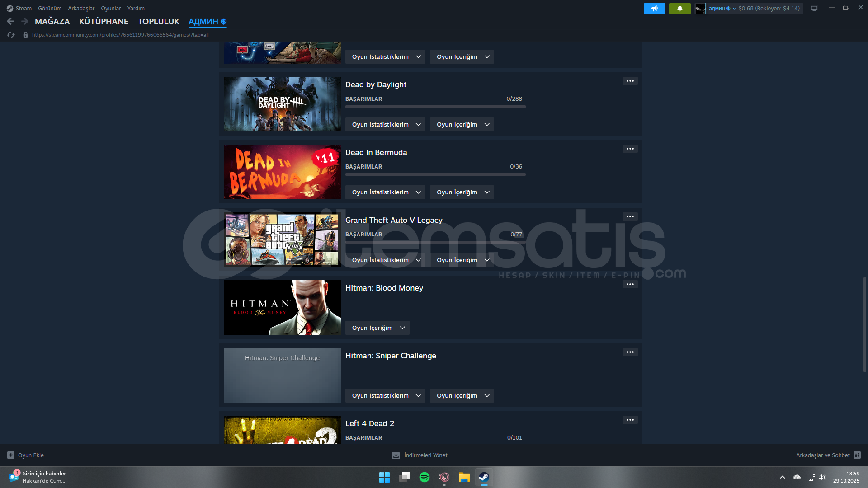Open İndirmeleri Yönet downloads link
The image size is (868, 488).
tap(425, 455)
